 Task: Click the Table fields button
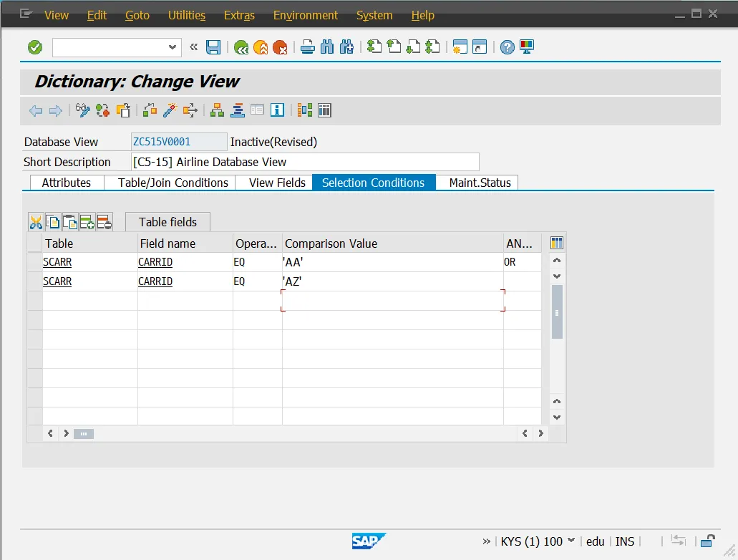167,222
